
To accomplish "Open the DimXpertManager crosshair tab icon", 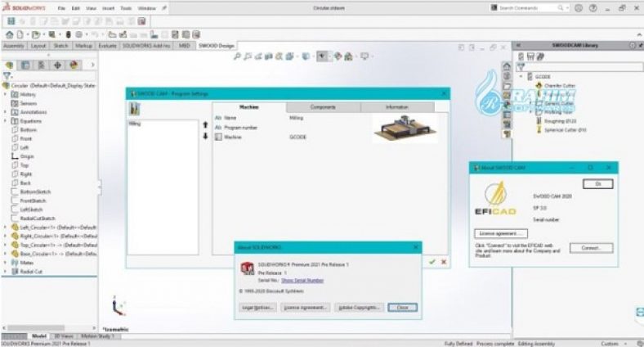I will click(x=57, y=65).
